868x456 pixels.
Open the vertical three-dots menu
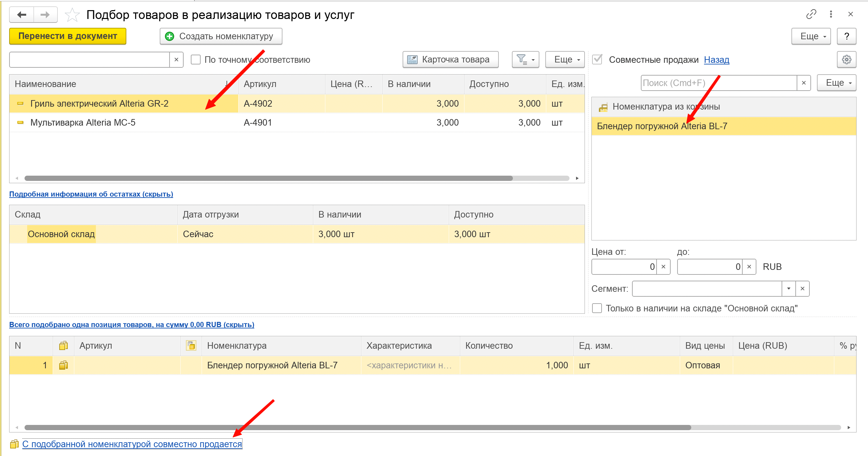(x=831, y=14)
